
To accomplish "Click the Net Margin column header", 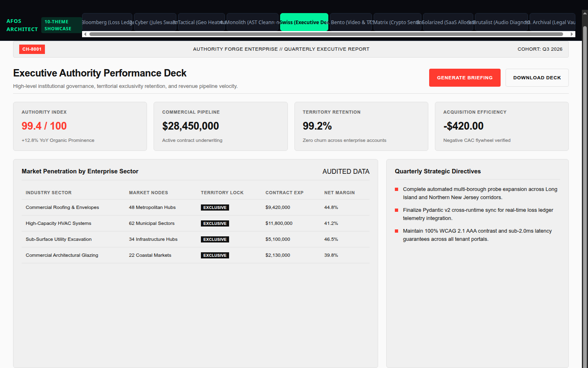I will 340,193.
